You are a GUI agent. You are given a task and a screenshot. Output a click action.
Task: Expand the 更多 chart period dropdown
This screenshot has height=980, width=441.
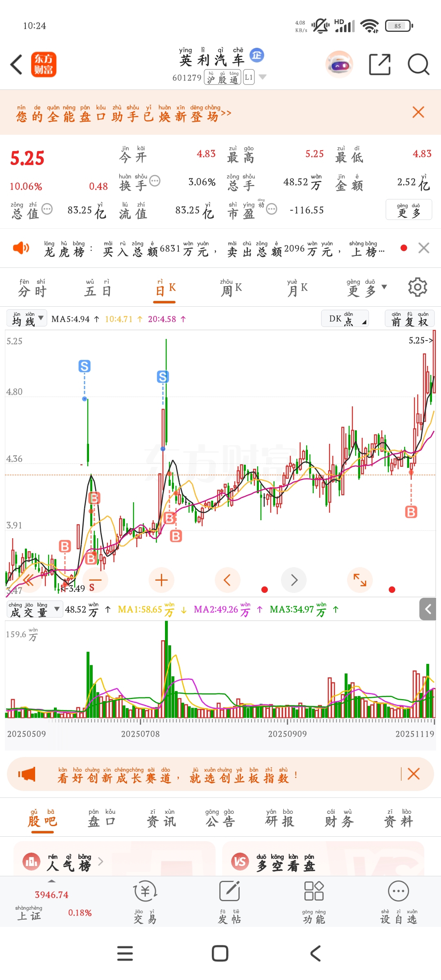[x=366, y=288]
